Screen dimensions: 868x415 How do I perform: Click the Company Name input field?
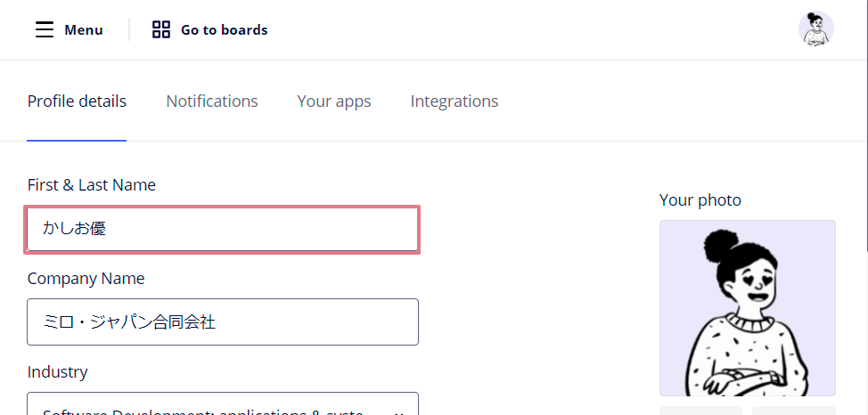[x=223, y=322]
